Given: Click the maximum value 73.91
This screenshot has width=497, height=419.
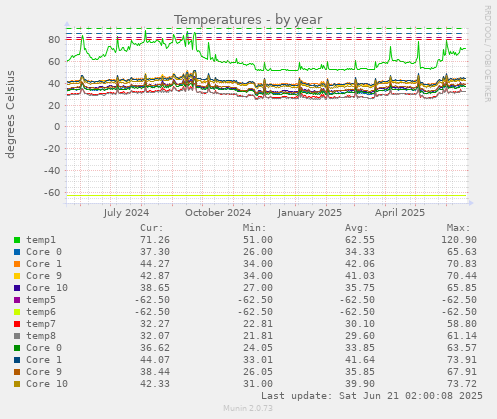Looking at the screenshot, I should 462,360.
